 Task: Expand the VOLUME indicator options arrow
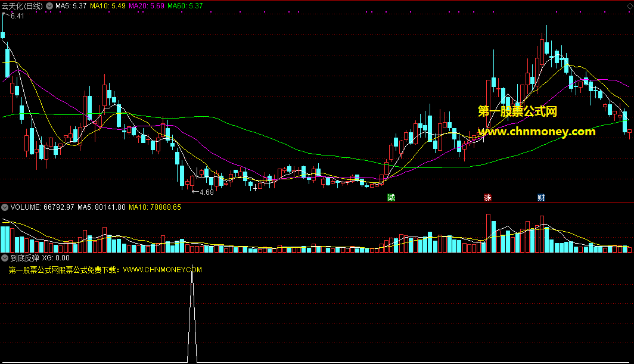tap(5, 207)
